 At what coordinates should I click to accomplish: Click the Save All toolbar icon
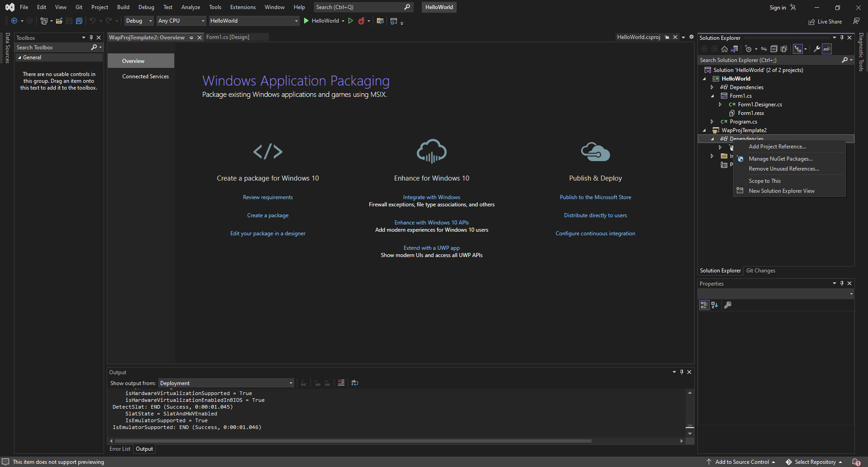pos(79,21)
